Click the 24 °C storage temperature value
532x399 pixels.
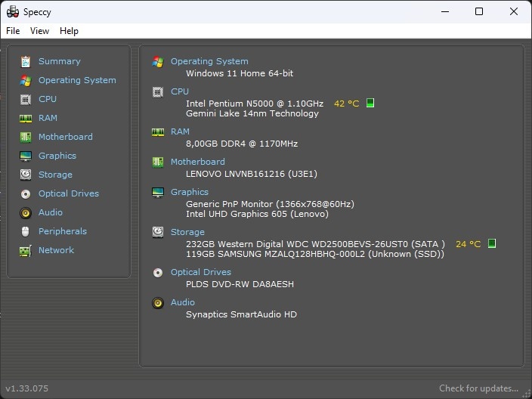(x=469, y=244)
